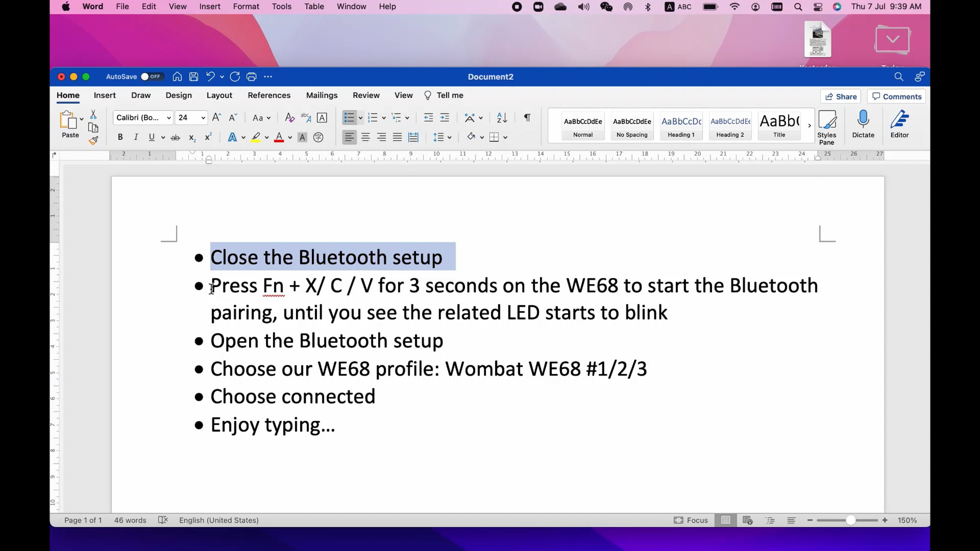Open the Format menu in menu bar
Screen dimensions: 980x551
point(246,7)
